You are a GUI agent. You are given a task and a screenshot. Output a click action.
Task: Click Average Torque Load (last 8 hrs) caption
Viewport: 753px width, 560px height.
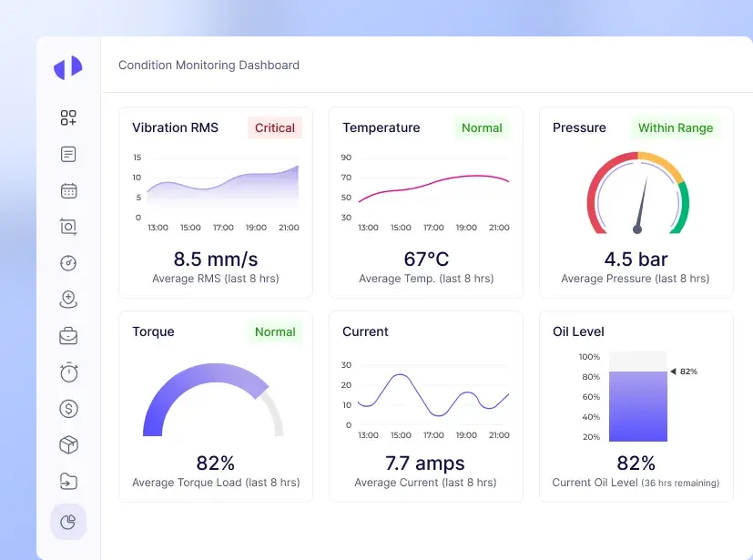tap(216, 483)
